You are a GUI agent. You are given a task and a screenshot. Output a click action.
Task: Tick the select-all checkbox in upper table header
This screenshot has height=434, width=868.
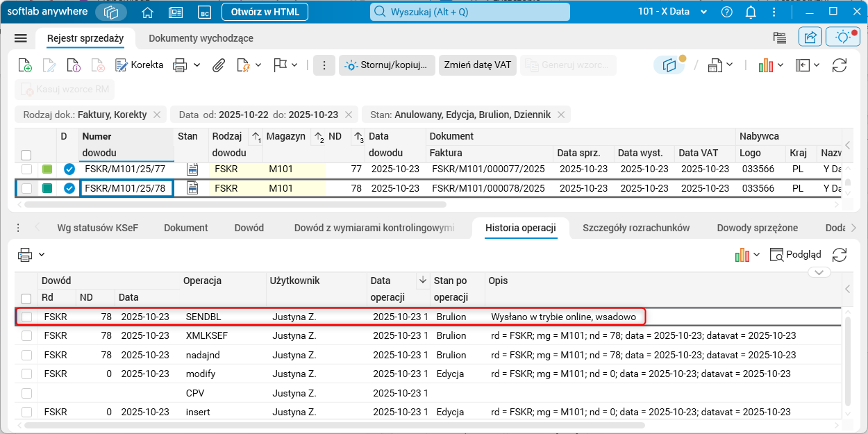(26, 155)
